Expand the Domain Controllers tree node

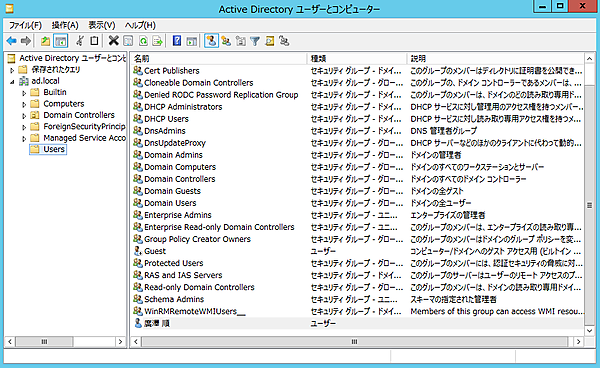point(24,116)
